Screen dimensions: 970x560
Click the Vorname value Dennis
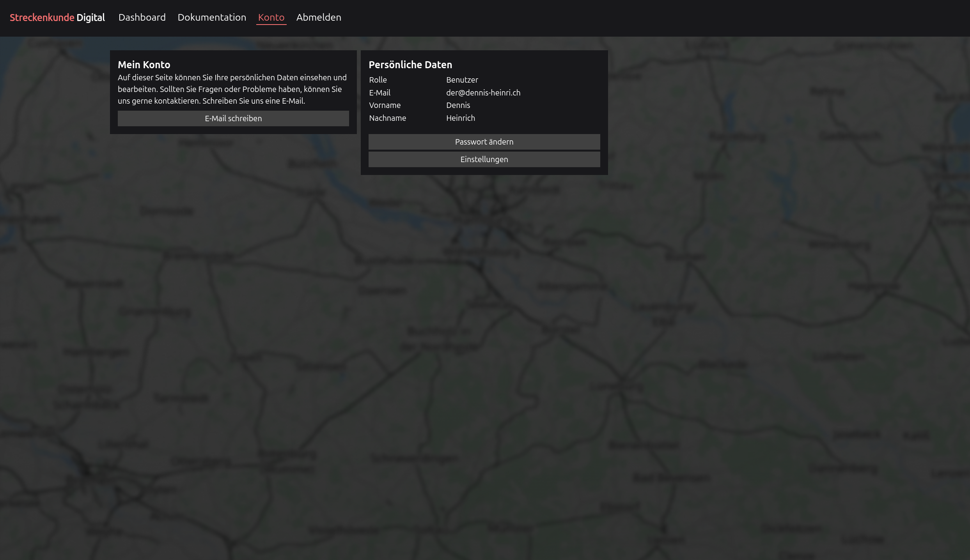pyautogui.click(x=458, y=105)
